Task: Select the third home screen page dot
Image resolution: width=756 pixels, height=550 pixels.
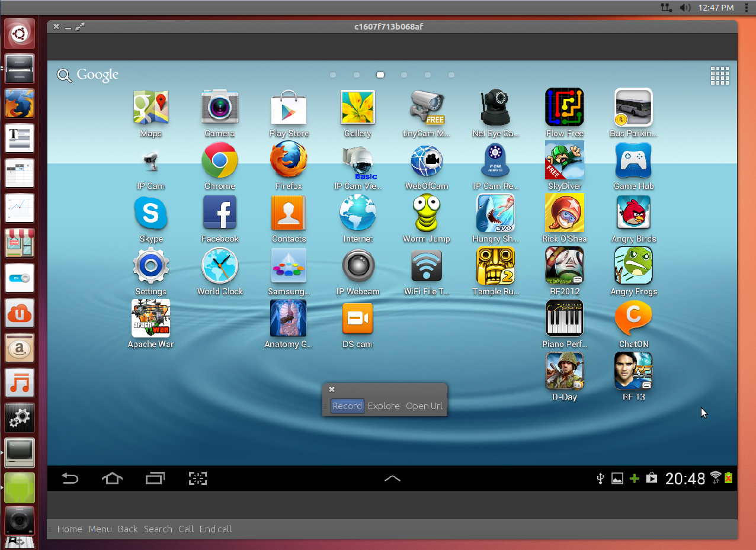Action: tap(380, 75)
